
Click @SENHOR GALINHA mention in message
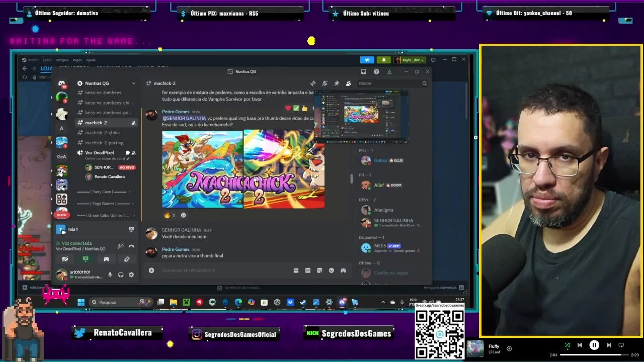tap(184, 118)
